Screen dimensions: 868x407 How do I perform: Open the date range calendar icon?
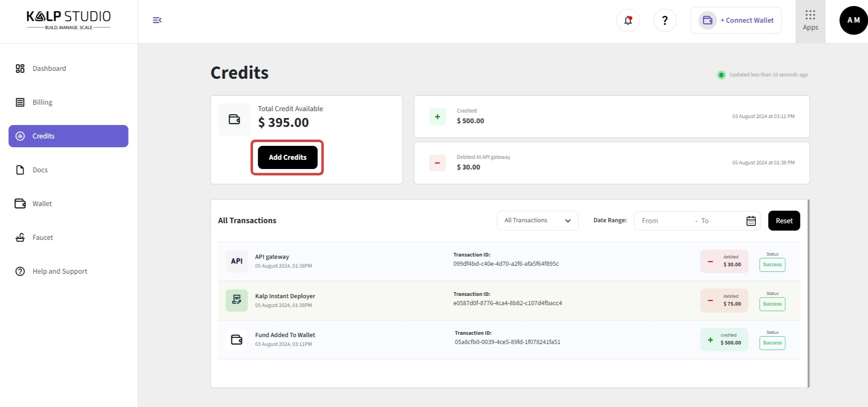pos(750,221)
